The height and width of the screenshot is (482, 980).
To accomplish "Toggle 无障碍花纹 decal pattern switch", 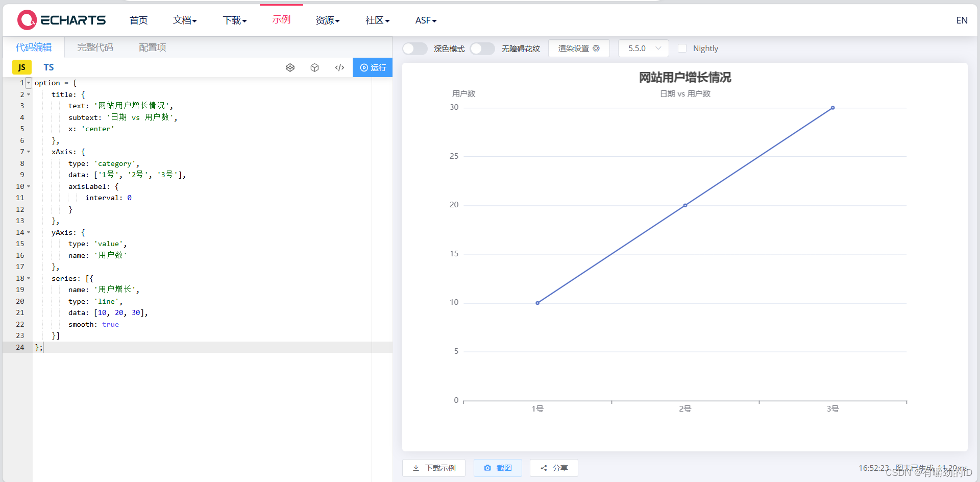I will click(482, 49).
